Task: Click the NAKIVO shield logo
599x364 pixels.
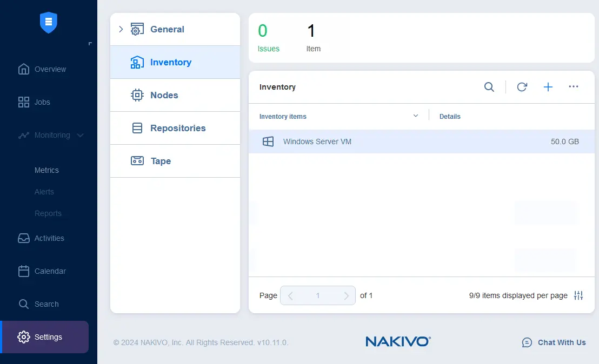Action: pos(48,23)
